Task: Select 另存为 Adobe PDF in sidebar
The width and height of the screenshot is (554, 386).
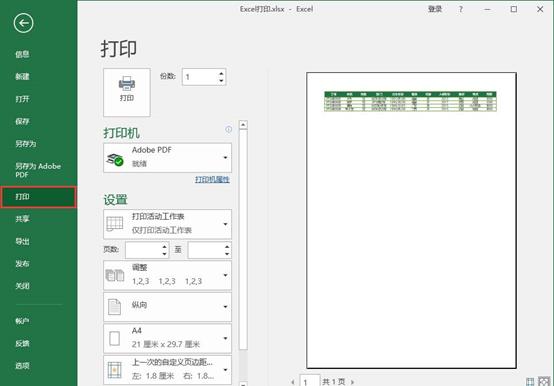Action: click(38, 170)
